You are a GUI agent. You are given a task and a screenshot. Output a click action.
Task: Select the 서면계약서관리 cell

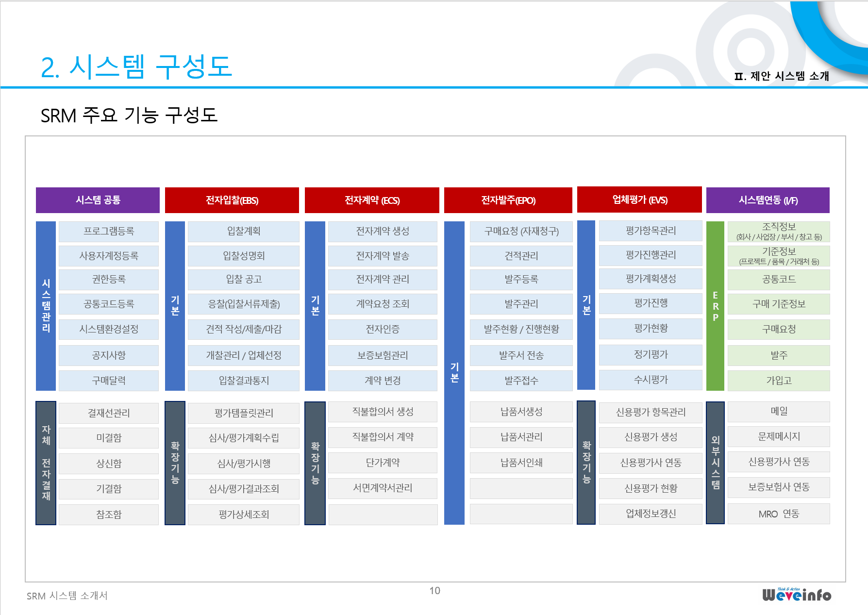(383, 488)
